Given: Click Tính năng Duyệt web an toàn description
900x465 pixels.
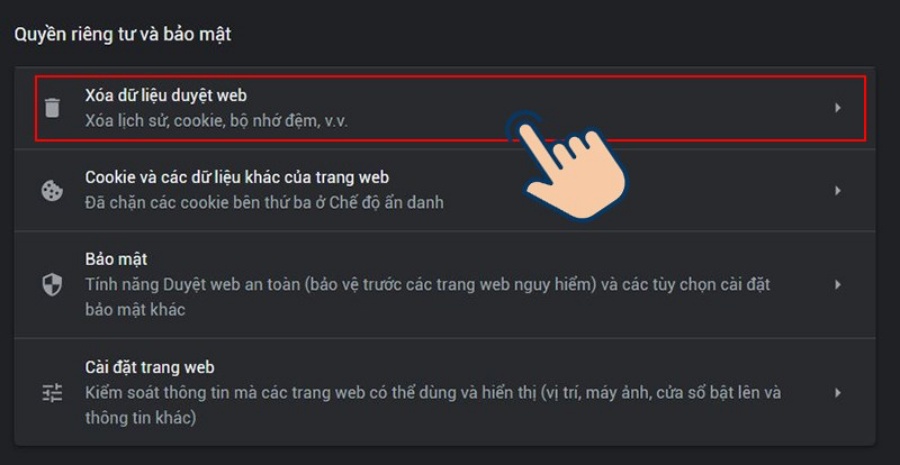Looking at the screenshot, I should click(428, 284).
